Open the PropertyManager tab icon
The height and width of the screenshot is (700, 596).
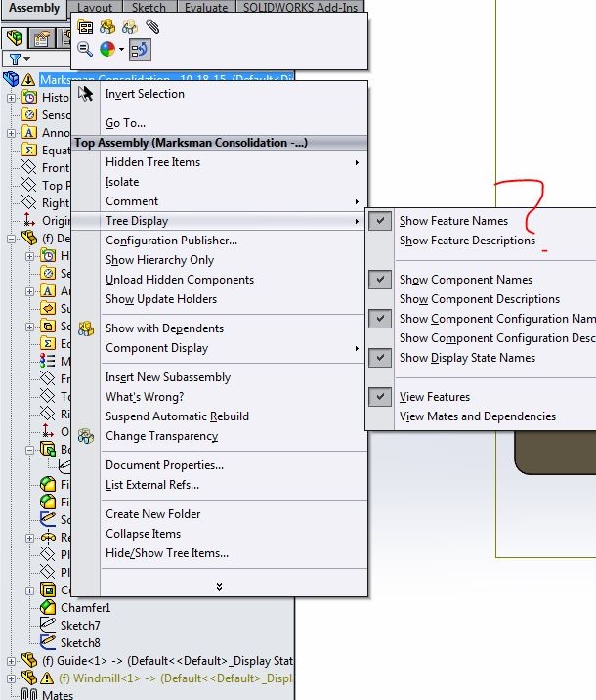(x=41, y=39)
